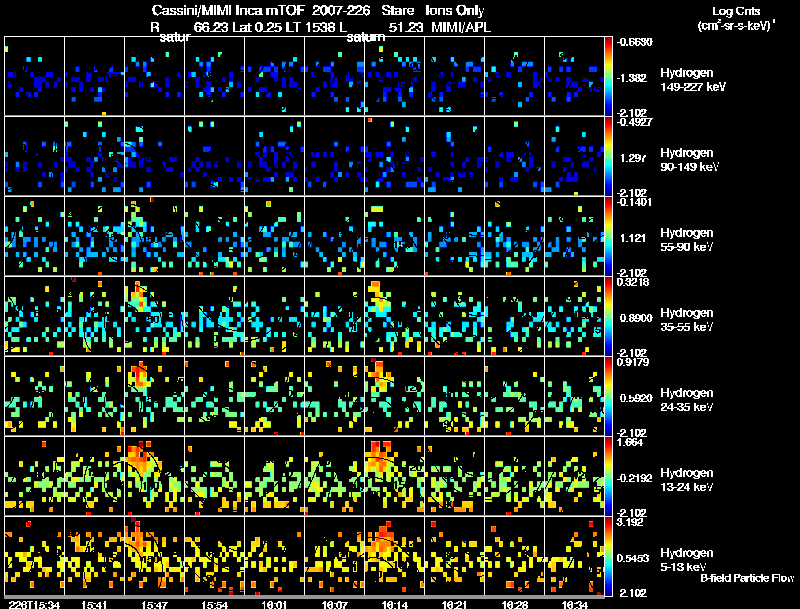Click the 'Log Cnts' colorbar units title
The height and width of the screenshot is (609, 800).
click(x=736, y=11)
